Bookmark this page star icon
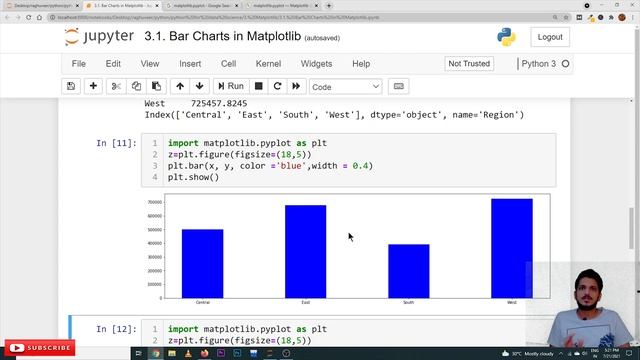Viewport: 640px width, 360px height. coord(566,18)
